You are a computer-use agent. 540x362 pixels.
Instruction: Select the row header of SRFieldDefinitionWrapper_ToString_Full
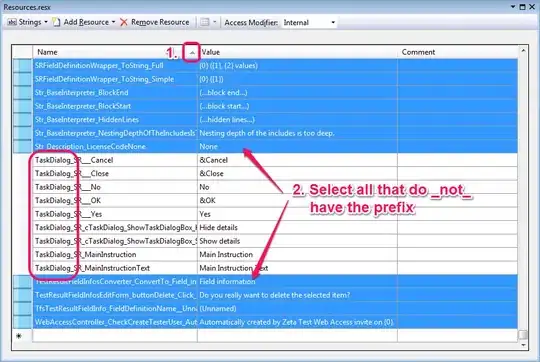tap(23, 65)
